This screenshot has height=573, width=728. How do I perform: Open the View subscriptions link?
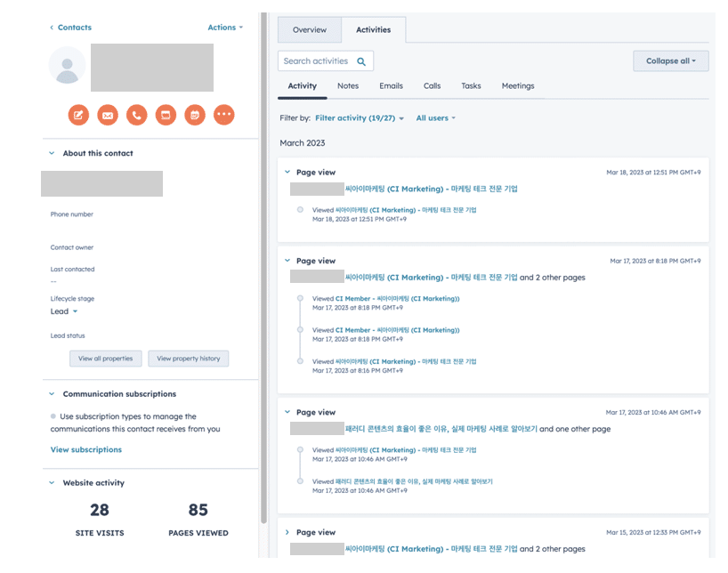(86, 449)
